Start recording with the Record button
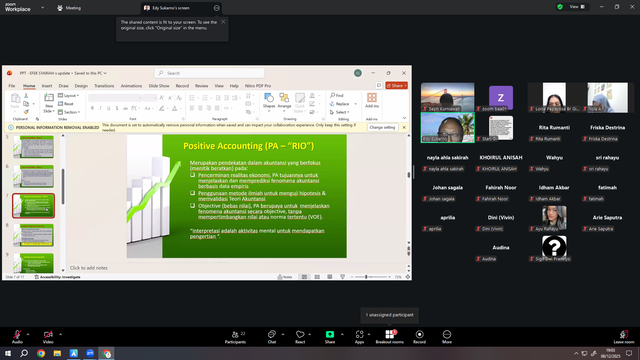Viewport: 640px width, 360px height. click(x=419, y=337)
